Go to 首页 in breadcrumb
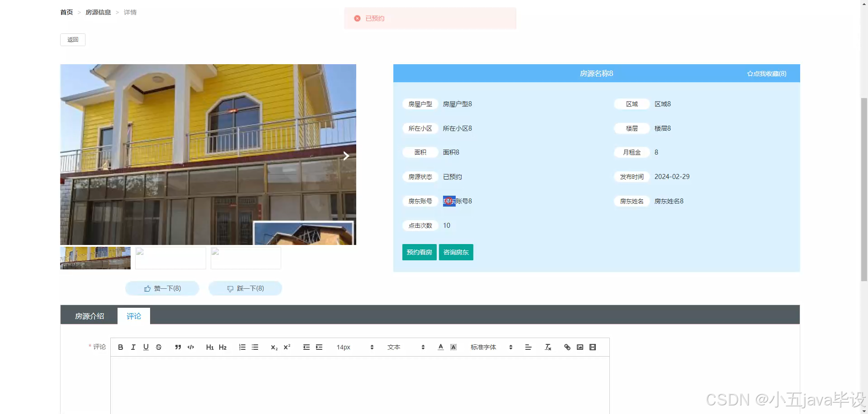This screenshot has width=868, height=414. (x=66, y=12)
